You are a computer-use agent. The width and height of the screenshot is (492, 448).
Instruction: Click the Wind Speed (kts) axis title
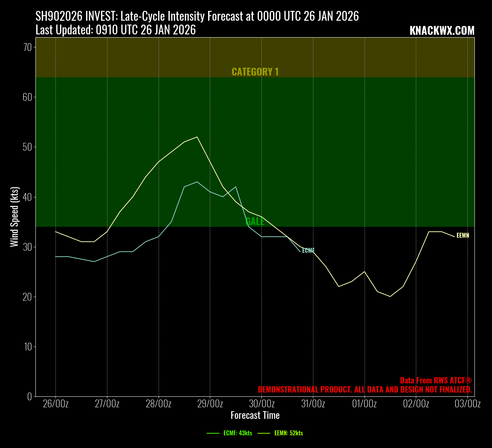point(14,217)
